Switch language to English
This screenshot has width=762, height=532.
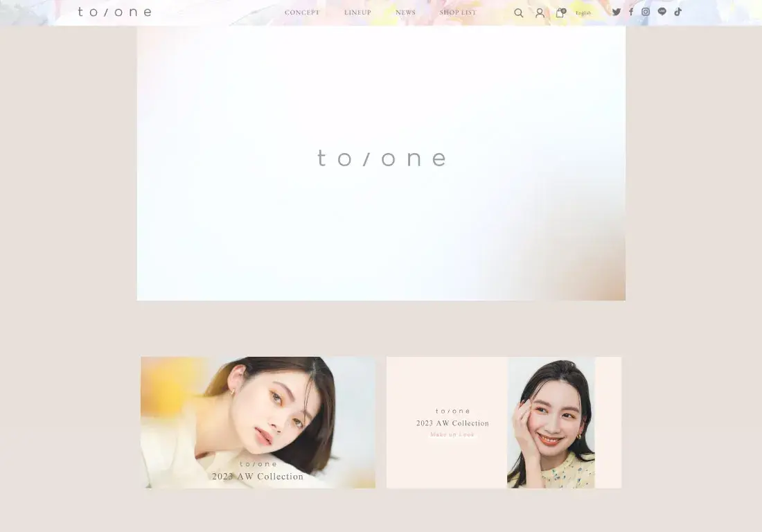(x=583, y=13)
